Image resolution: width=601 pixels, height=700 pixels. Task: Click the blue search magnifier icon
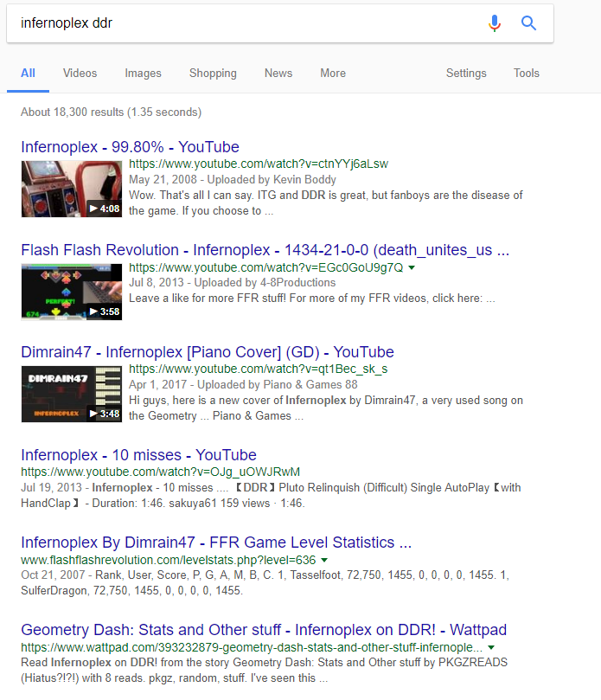528,22
